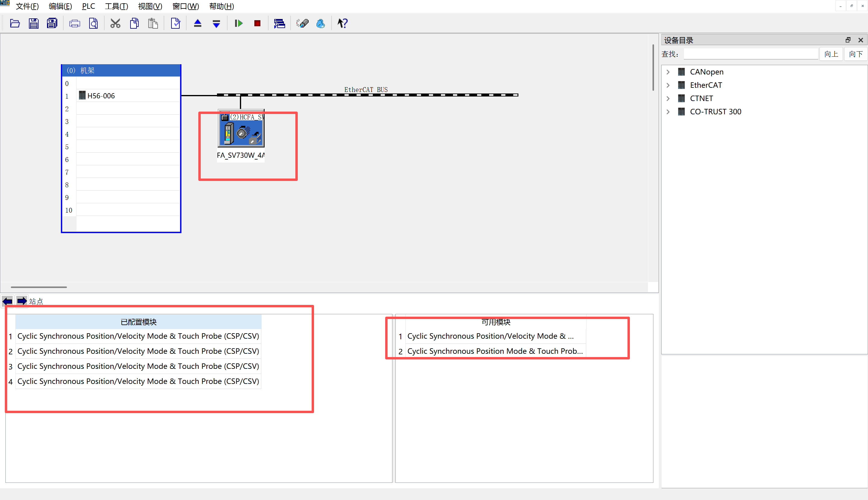Cut selection with the scissors icon
The image size is (868, 500).
(x=115, y=23)
